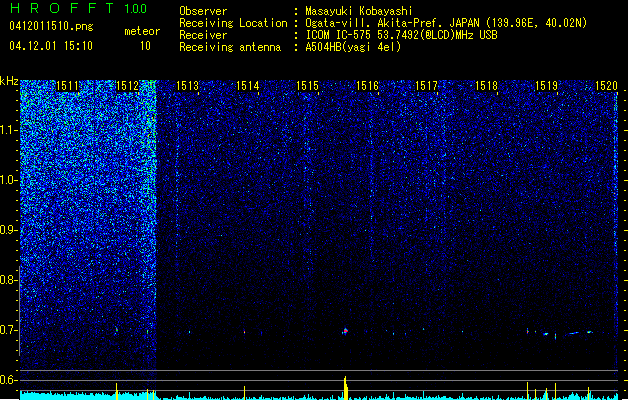The height and width of the screenshot is (400, 629).
Task: Click the yellow power spike below the 1514 echo
Action: 244,393
